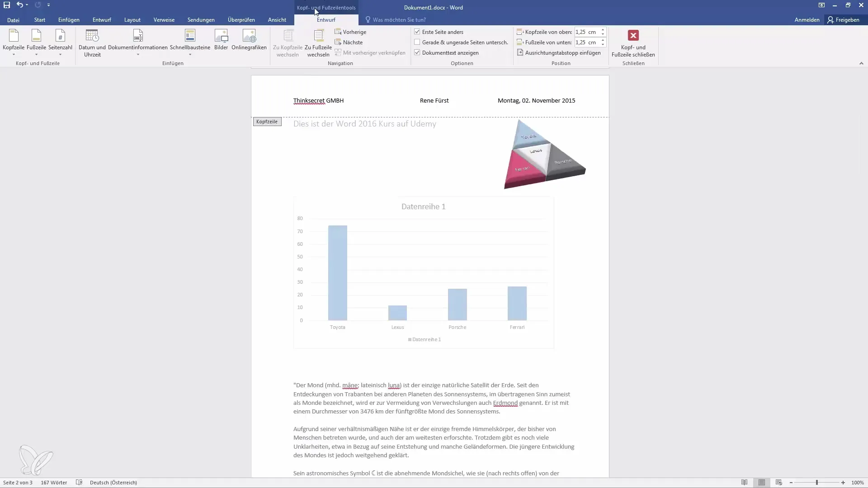Select Mit vorheriger verknüpfen navigation option
Image resolution: width=868 pixels, height=488 pixels.
tap(370, 52)
